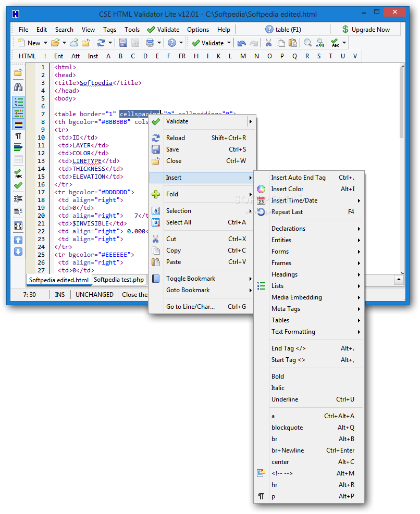Open the Validate button dropdown arrow
The height and width of the screenshot is (514, 420).
tap(229, 43)
